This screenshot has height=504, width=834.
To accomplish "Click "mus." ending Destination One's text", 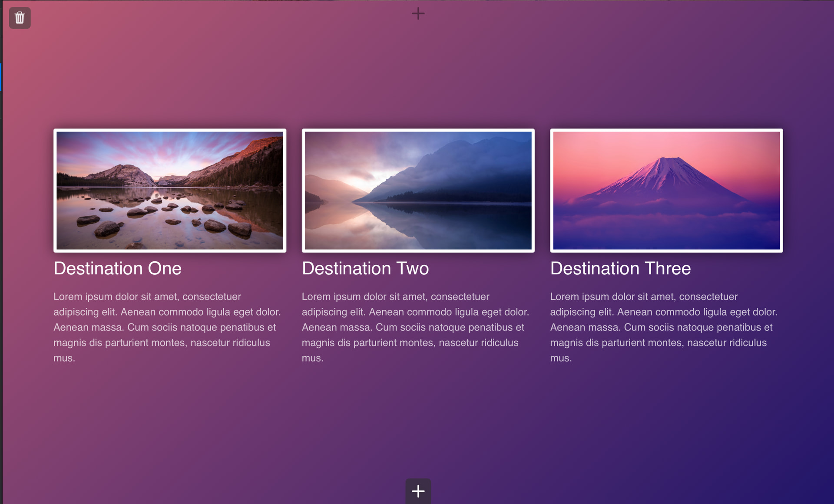I will (64, 358).
